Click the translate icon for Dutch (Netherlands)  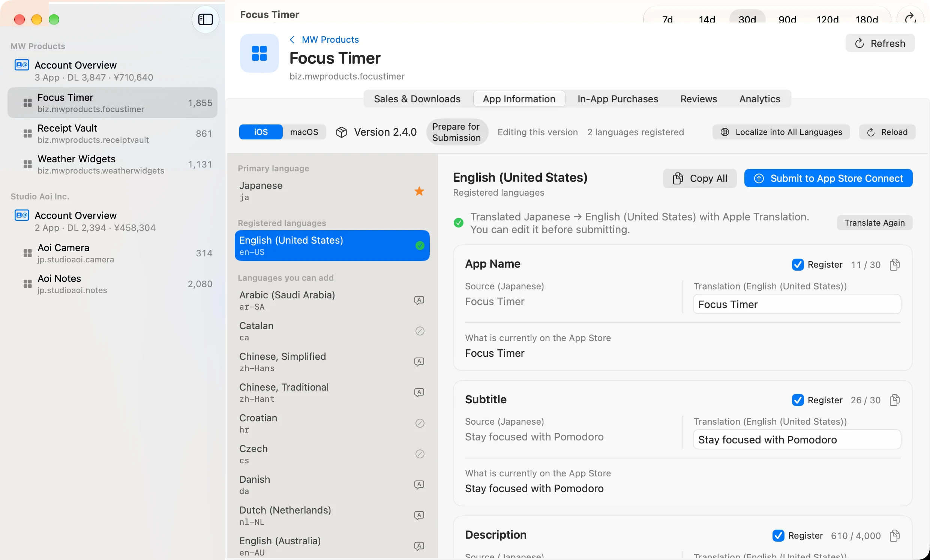pos(419,515)
